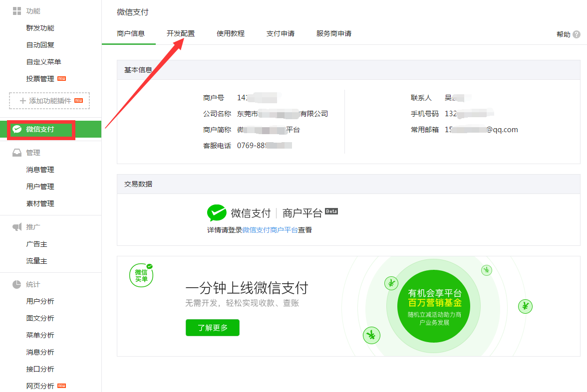The image size is (587, 392).
Task: Select 微信支付 in the sidebar
Action: 50,130
